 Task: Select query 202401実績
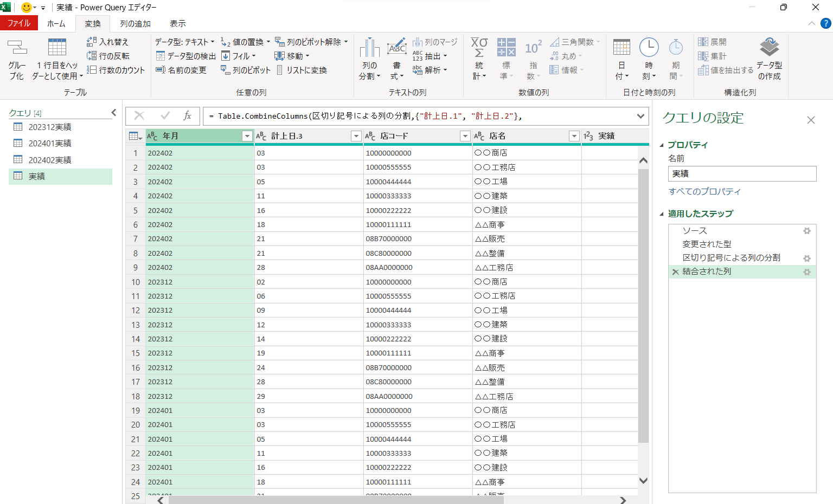[x=60, y=143]
